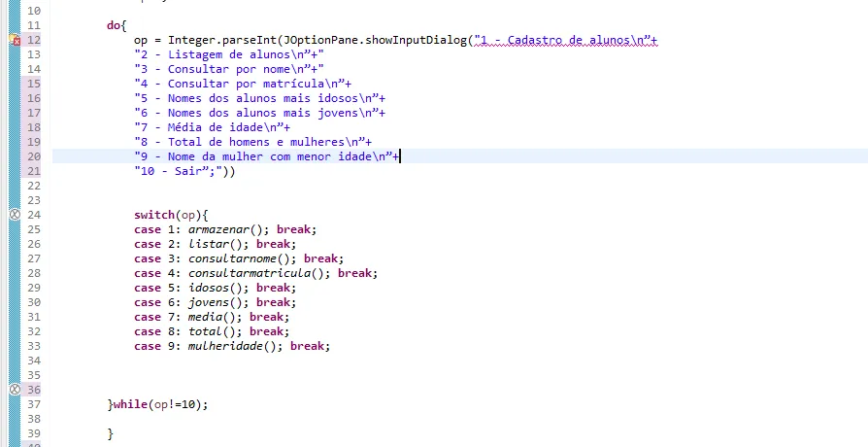The width and height of the screenshot is (868, 447).
Task: Click line number 11 in the gutter
Action: (34, 25)
